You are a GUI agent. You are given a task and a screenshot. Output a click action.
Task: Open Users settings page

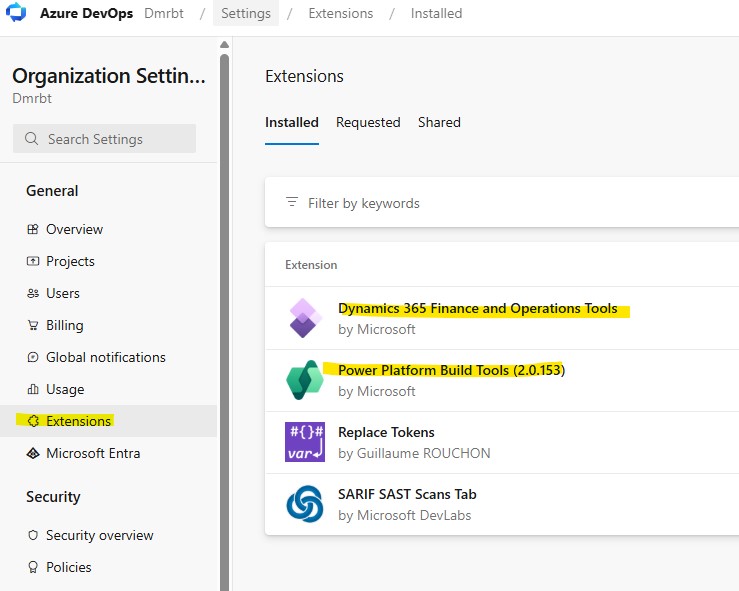63,293
